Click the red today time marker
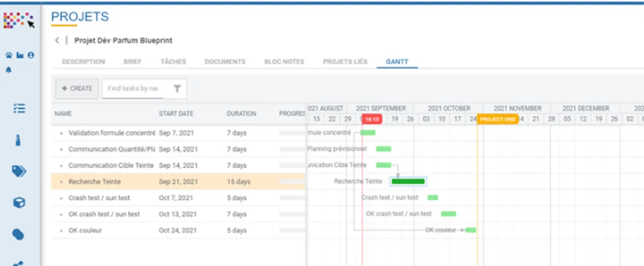Screen dimensions: 644x266 point(372,119)
